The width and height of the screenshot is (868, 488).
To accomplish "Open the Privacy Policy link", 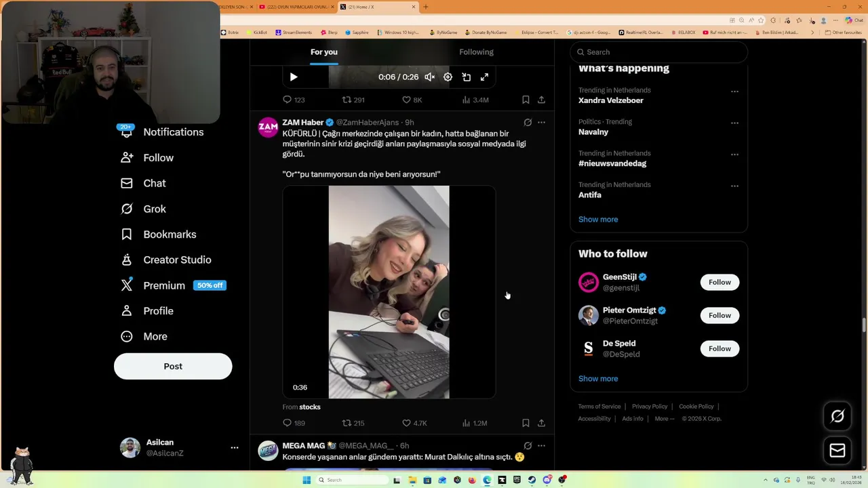I will [650, 407].
